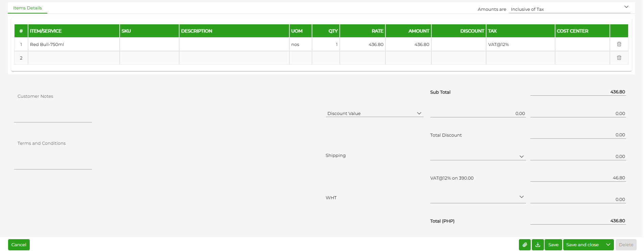644x251 pixels.
Task: Click the SKU column header
Action: tap(149, 31)
